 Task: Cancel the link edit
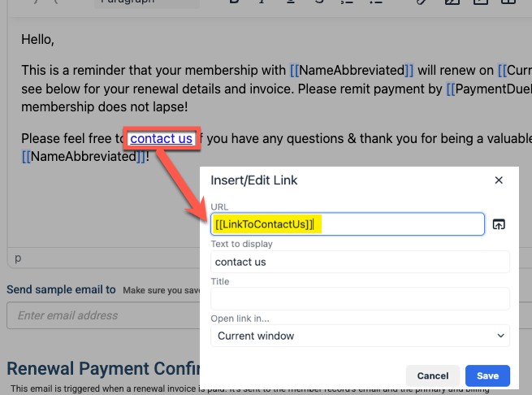click(x=433, y=375)
